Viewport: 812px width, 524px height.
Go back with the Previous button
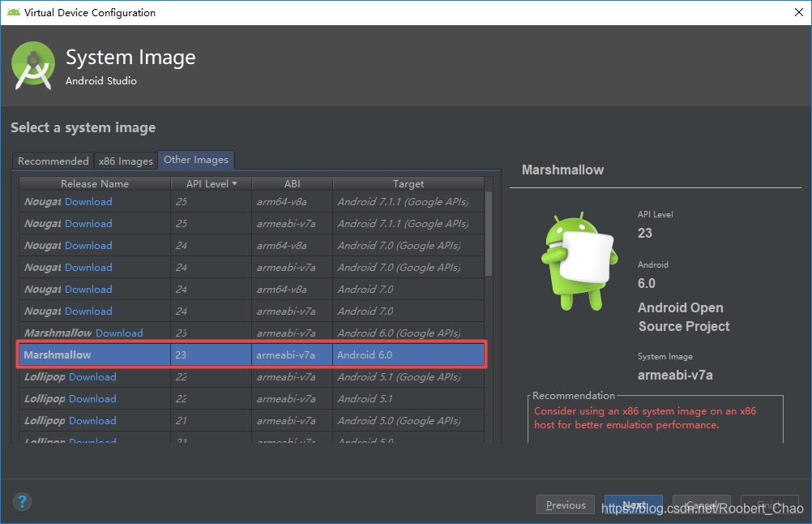(566, 505)
